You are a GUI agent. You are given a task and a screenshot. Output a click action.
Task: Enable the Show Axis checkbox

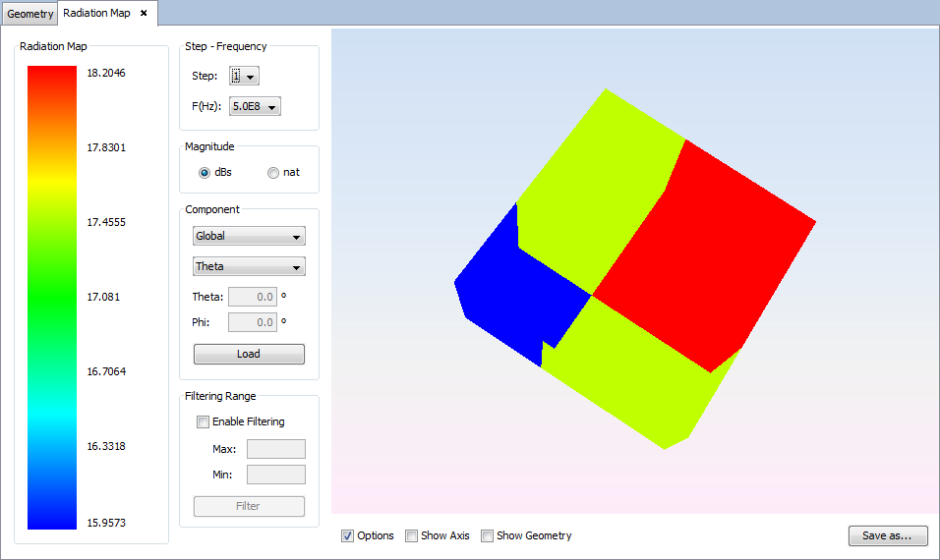412,535
